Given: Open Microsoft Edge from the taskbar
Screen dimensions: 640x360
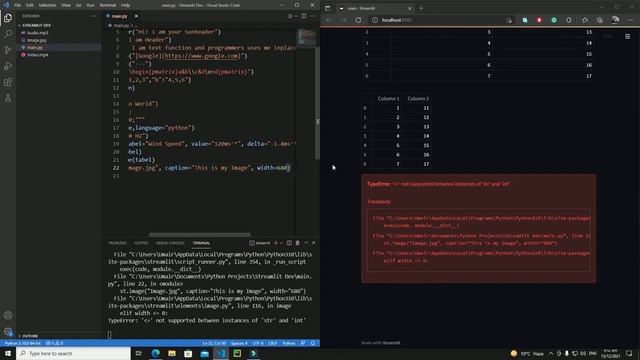Looking at the screenshot, I should tap(156, 353).
